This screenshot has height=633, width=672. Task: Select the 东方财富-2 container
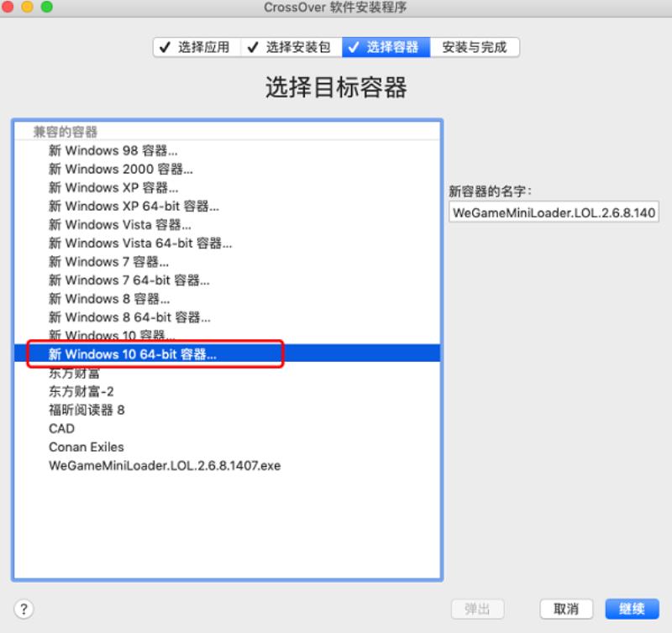click(x=227, y=391)
